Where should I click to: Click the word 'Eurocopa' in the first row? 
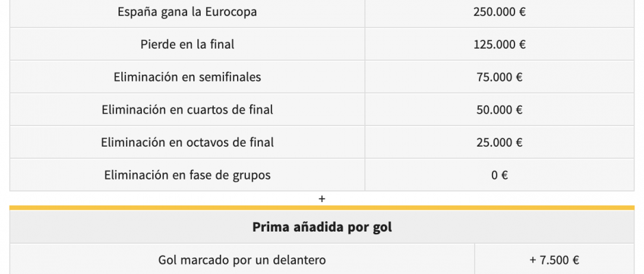tap(232, 12)
